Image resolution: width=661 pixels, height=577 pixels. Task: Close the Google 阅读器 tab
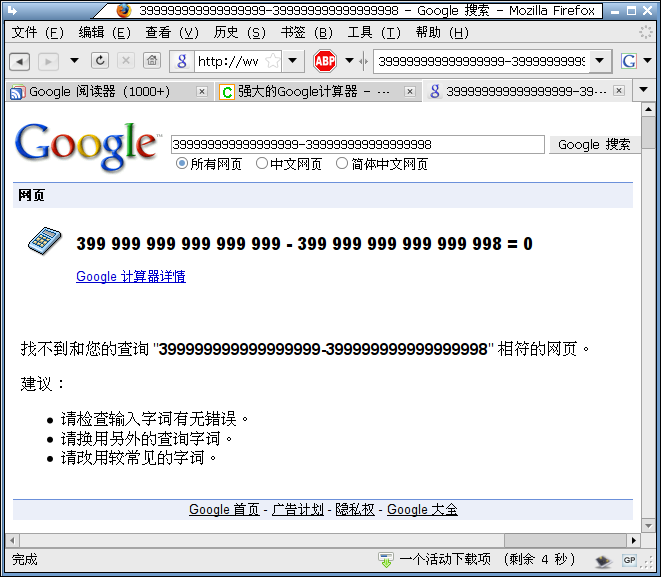tap(202, 91)
